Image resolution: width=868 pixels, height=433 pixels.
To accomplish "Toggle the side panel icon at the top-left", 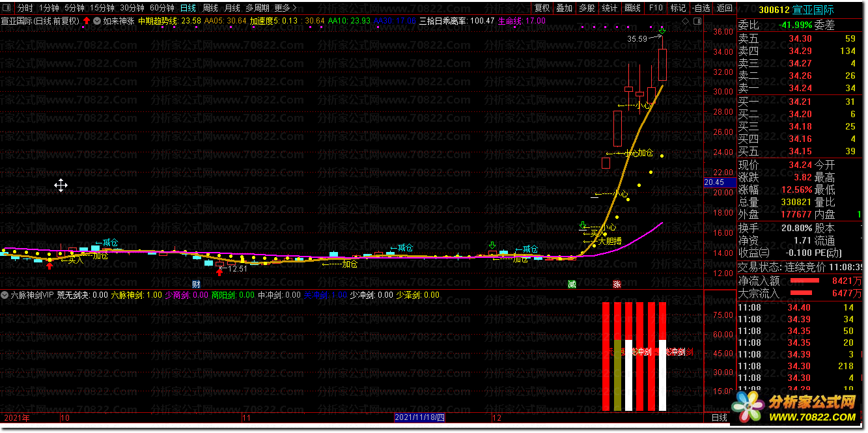I will point(8,8).
